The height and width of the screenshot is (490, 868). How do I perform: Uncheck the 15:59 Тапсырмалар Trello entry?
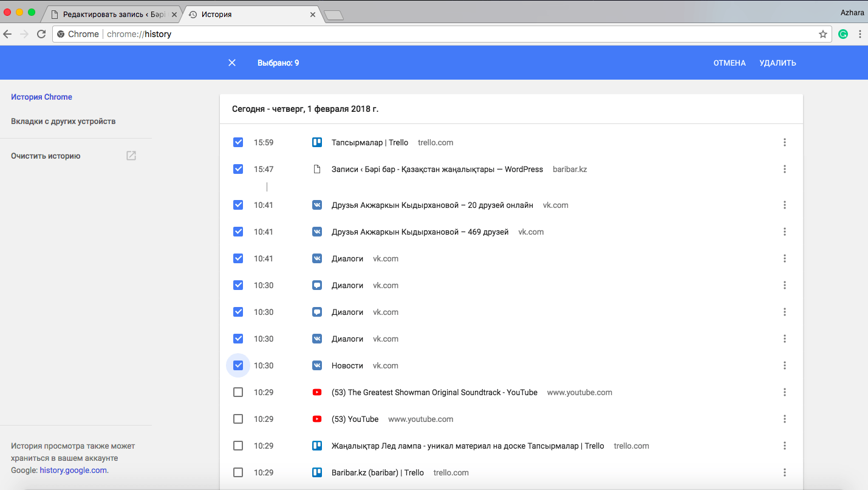pyautogui.click(x=238, y=142)
